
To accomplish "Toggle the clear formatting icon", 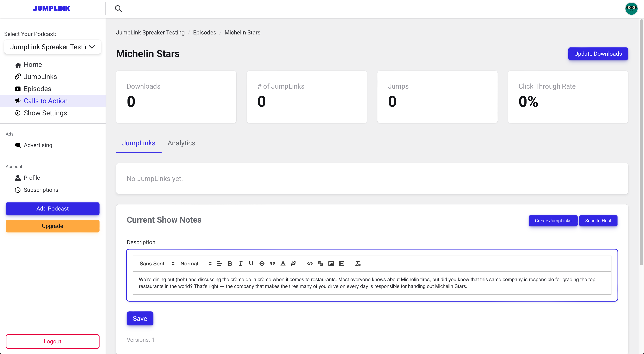I will [358, 263].
